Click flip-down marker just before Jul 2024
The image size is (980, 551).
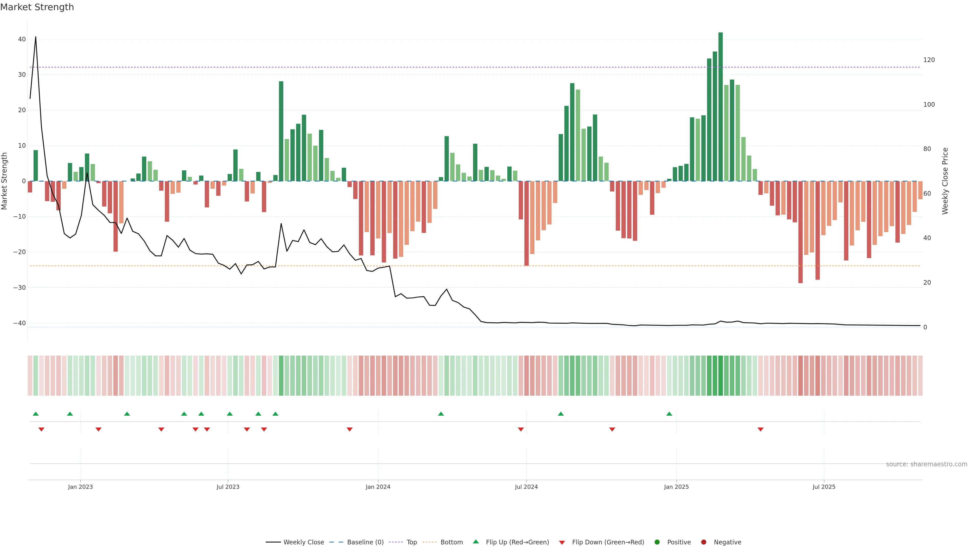pyautogui.click(x=521, y=429)
